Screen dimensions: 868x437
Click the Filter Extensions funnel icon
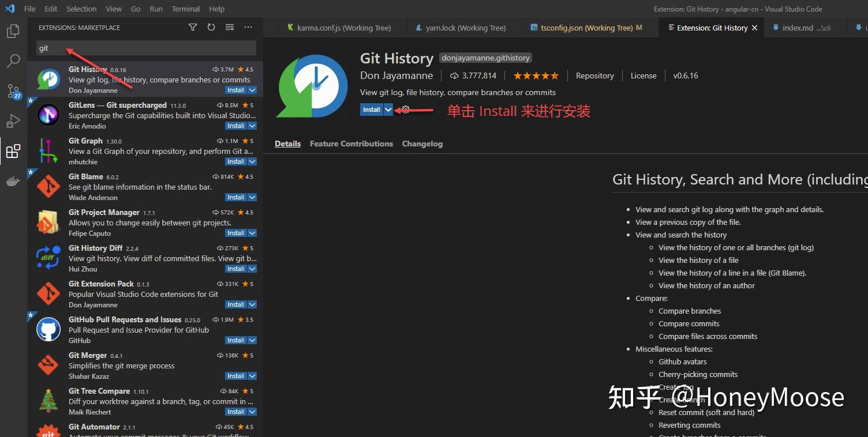(x=193, y=27)
